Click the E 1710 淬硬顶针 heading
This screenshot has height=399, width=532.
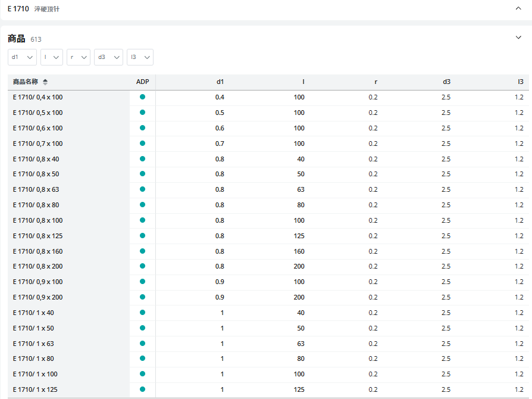(33, 9)
